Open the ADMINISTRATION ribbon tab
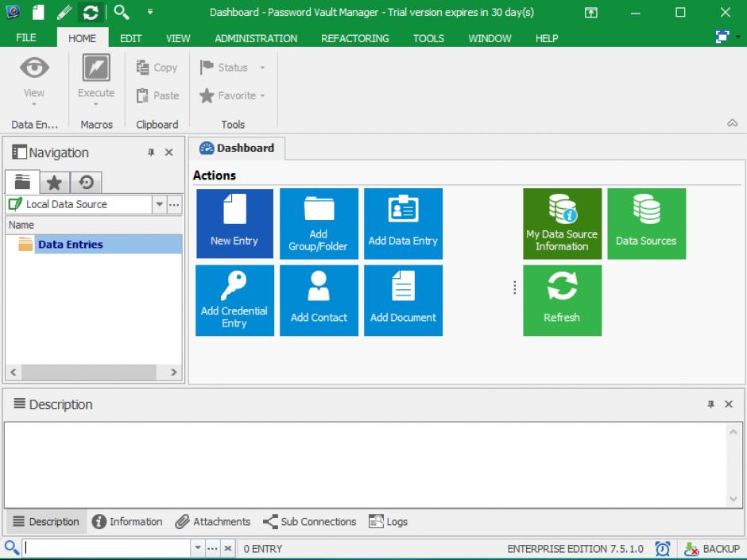 [256, 38]
